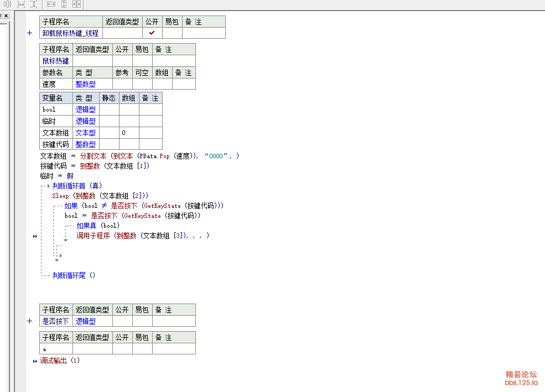Click the 调用子程序 code line
545x392 pixels.
tap(143, 236)
